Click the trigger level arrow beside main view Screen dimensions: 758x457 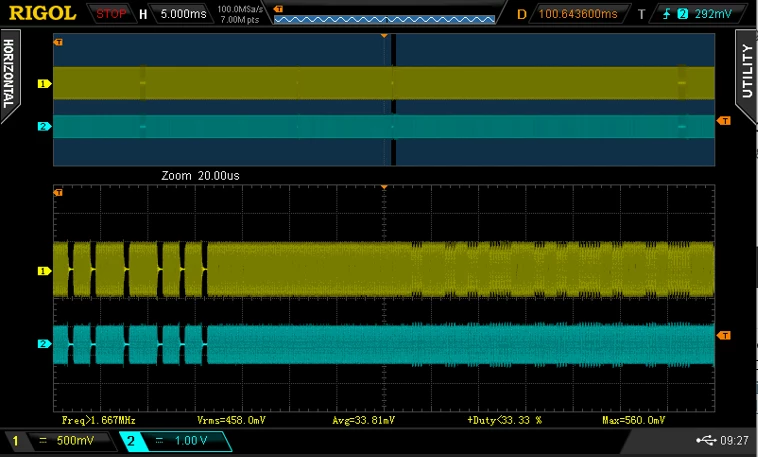pos(724,120)
